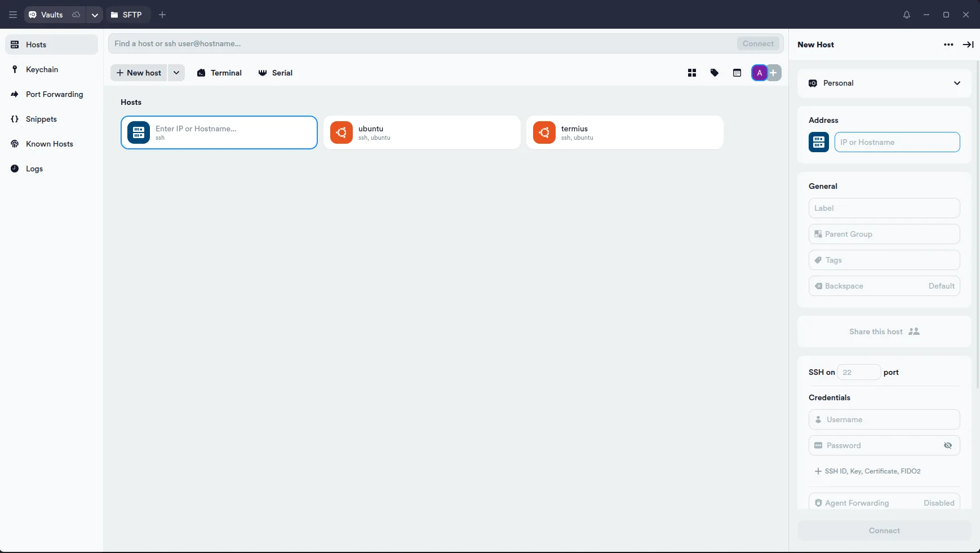This screenshot has height=553, width=980.
Task: Select the ubuntu host card
Action: (x=422, y=132)
